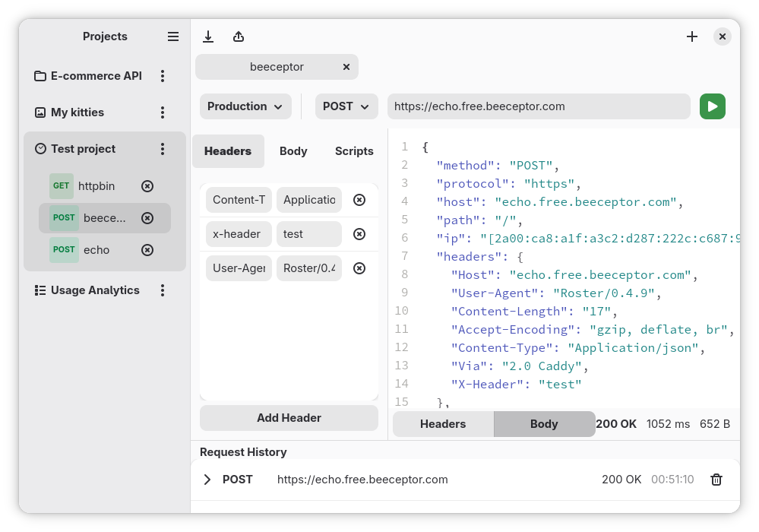Send the request with green play button

[712, 106]
